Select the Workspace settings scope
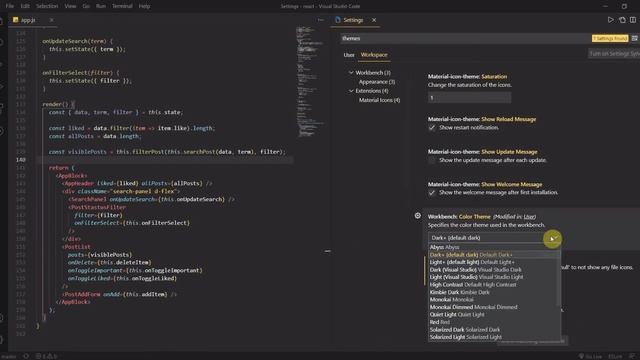 (374, 55)
